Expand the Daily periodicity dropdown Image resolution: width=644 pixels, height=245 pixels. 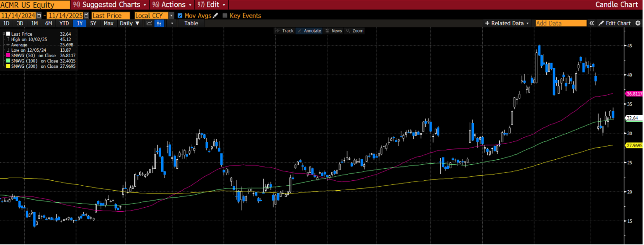point(129,23)
